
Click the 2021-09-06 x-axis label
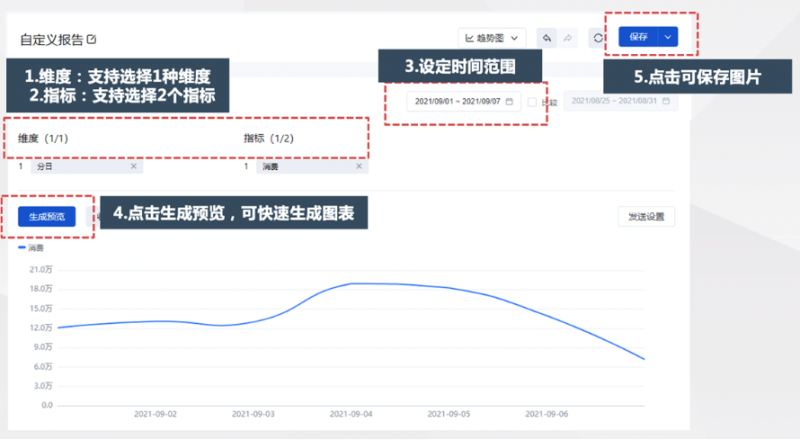click(x=546, y=414)
